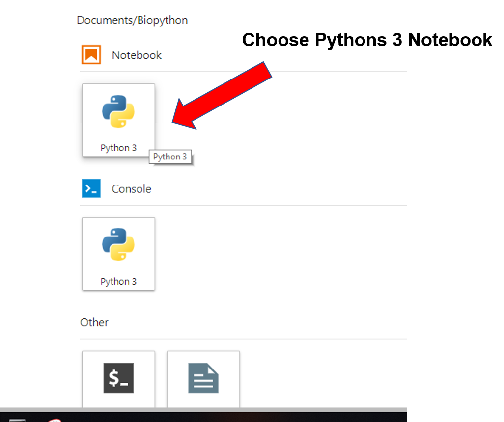Select the Console section heading
504x422 pixels.
click(131, 189)
